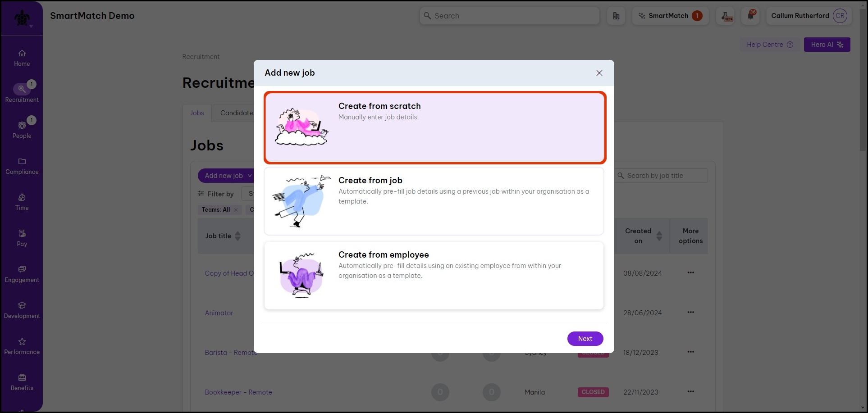The width and height of the screenshot is (868, 413).
Task: Click the Next button
Action: (585, 339)
